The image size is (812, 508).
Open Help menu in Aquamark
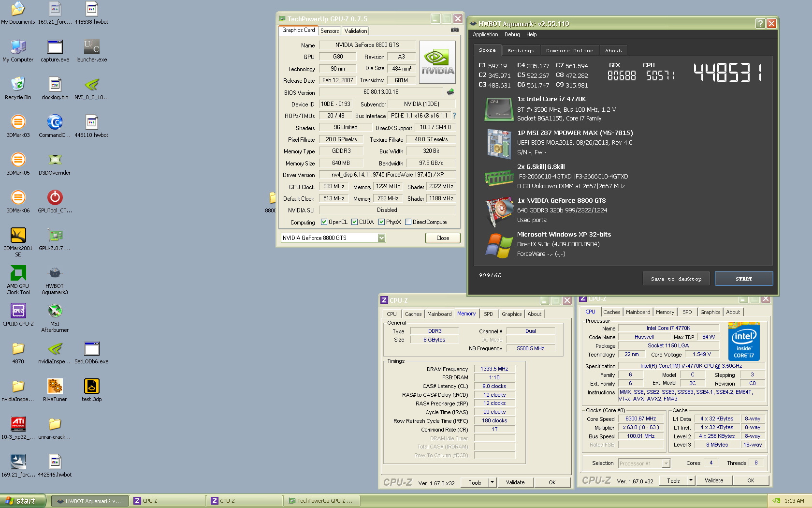(x=531, y=35)
